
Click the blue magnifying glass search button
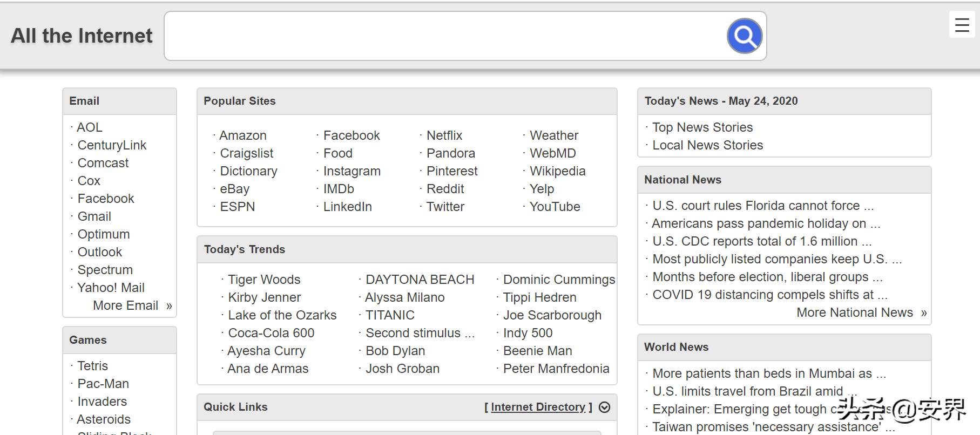coord(744,36)
